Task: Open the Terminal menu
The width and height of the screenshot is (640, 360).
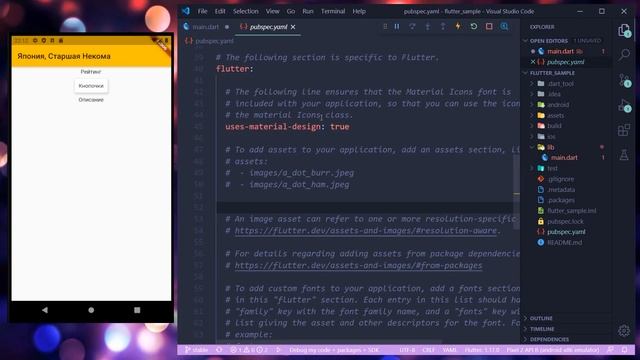Action: tap(333, 11)
